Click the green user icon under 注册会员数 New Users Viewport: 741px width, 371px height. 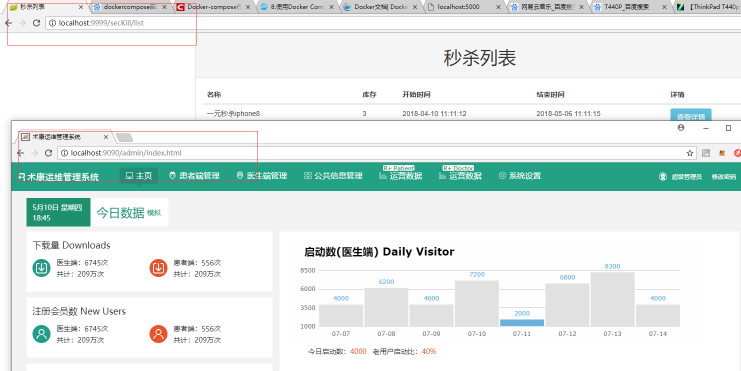[x=42, y=334]
